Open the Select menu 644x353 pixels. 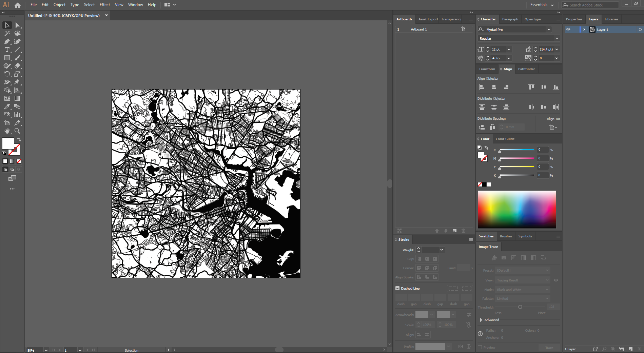pos(89,4)
